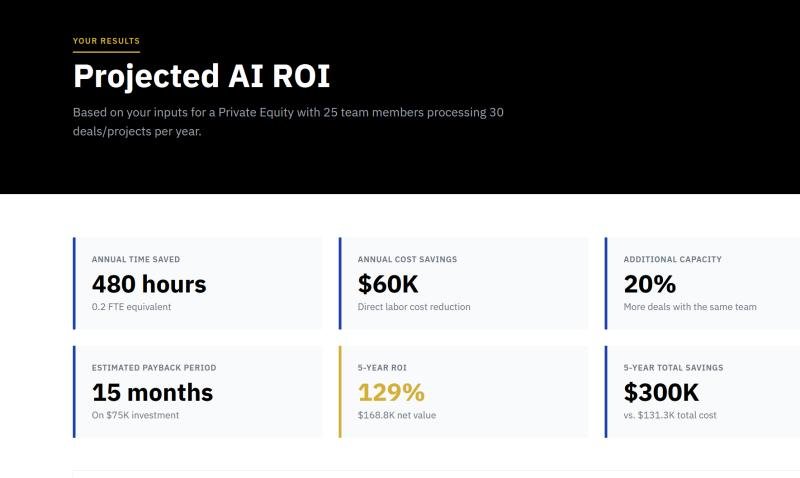Click 'Direct labor cost reduction' text

click(414, 307)
